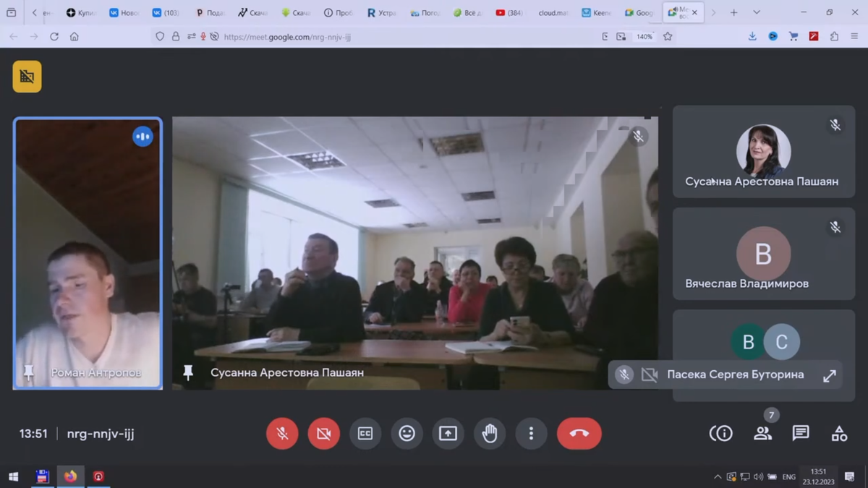Click the browser back arrow
This screenshot has height=488, width=868.
pos(14,37)
